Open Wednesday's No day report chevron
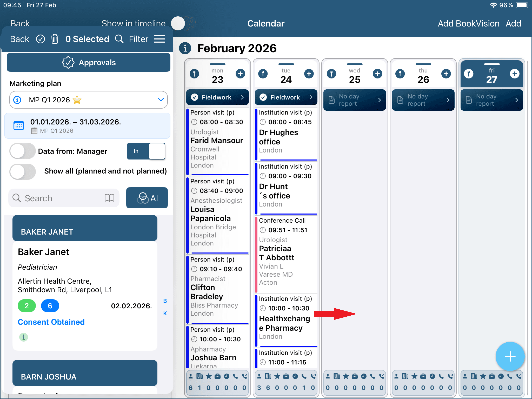 point(379,100)
